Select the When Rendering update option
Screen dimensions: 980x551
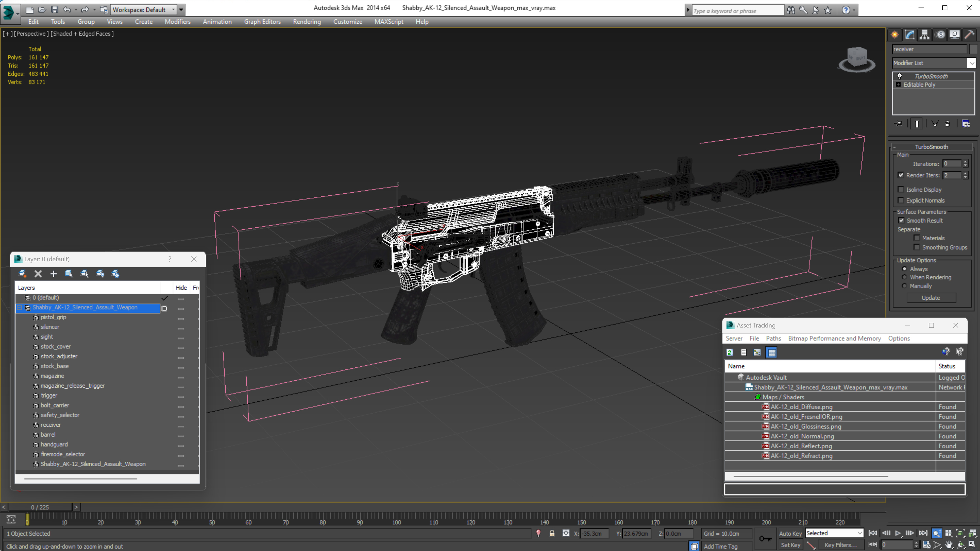[x=905, y=277]
